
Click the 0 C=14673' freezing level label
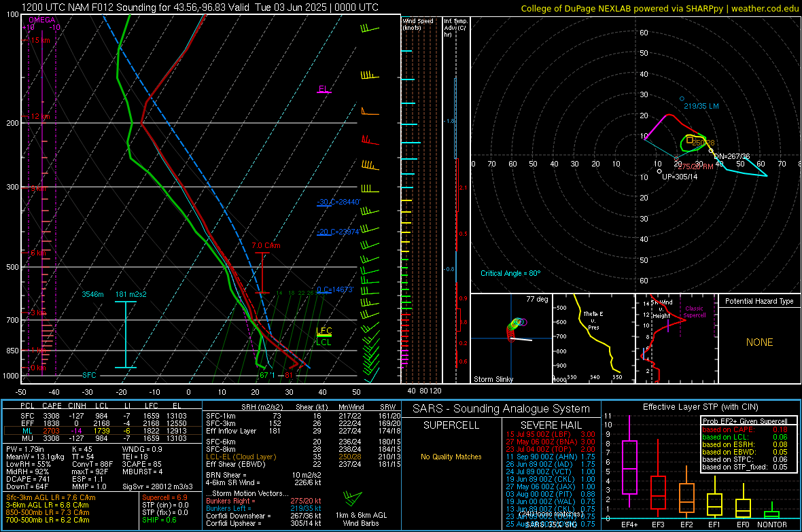335,289
